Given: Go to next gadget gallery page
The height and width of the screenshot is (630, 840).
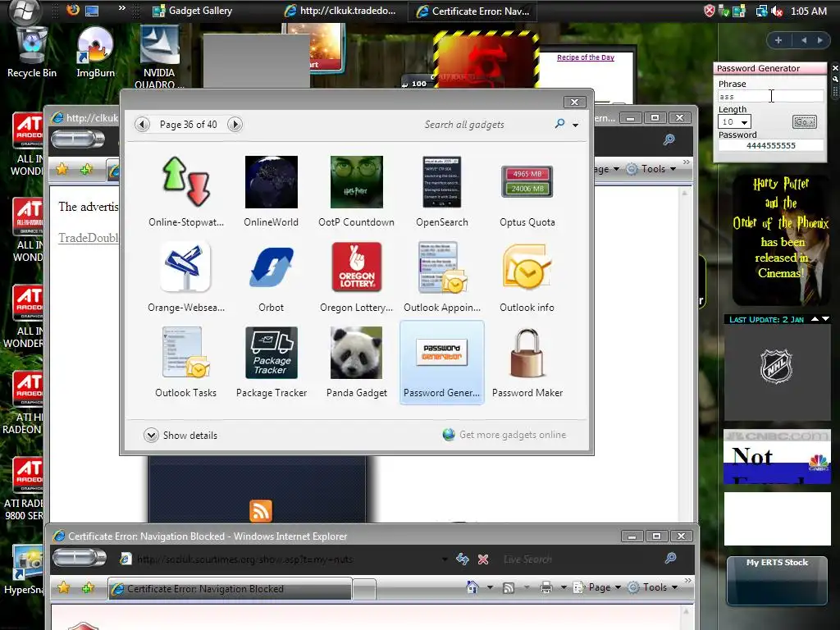Looking at the screenshot, I should (235, 125).
